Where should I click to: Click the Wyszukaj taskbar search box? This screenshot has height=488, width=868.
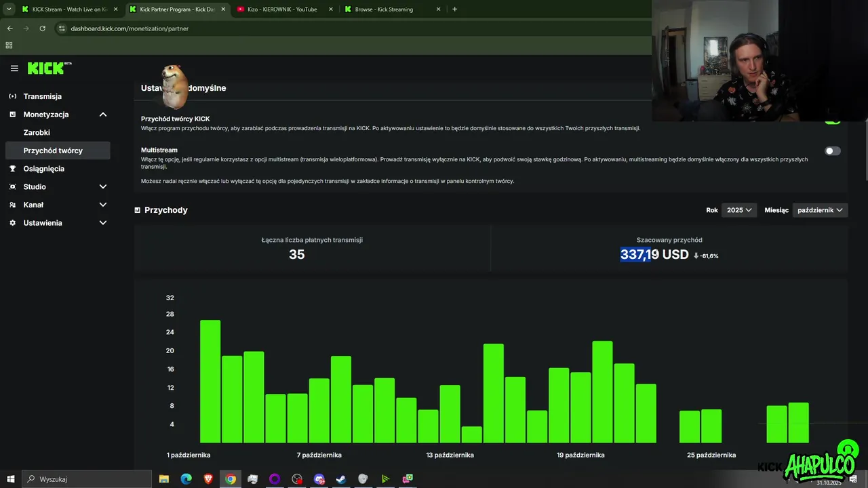(87, 479)
